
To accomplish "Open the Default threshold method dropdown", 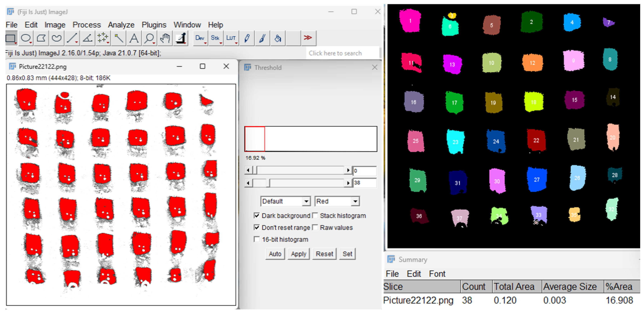I will 285,201.
